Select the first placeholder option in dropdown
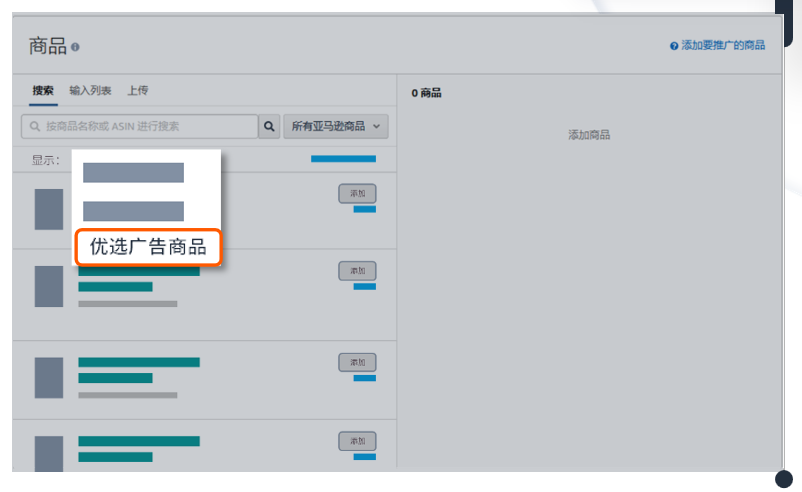802x492 pixels. pyautogui.click(x=133, y=172)
